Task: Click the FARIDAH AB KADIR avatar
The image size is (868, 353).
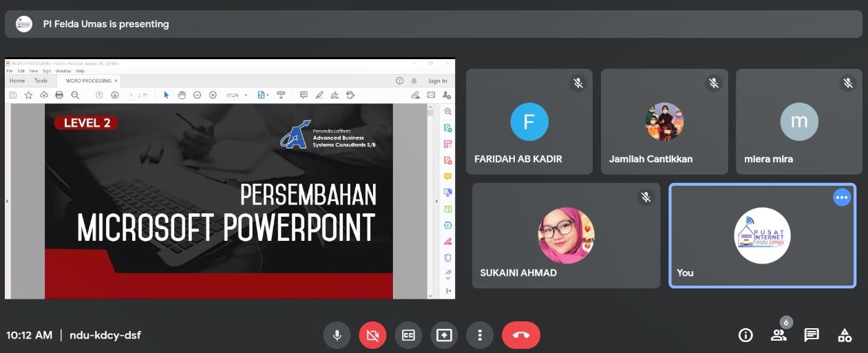Action: tap(529, 122)
